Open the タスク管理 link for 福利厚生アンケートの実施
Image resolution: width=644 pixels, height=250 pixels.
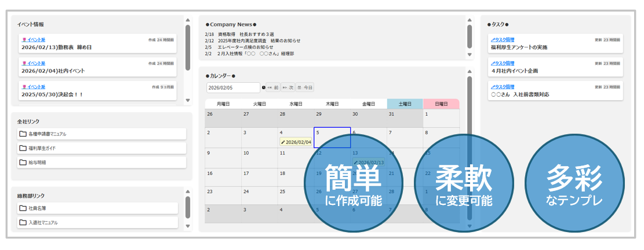pos(503,39)
